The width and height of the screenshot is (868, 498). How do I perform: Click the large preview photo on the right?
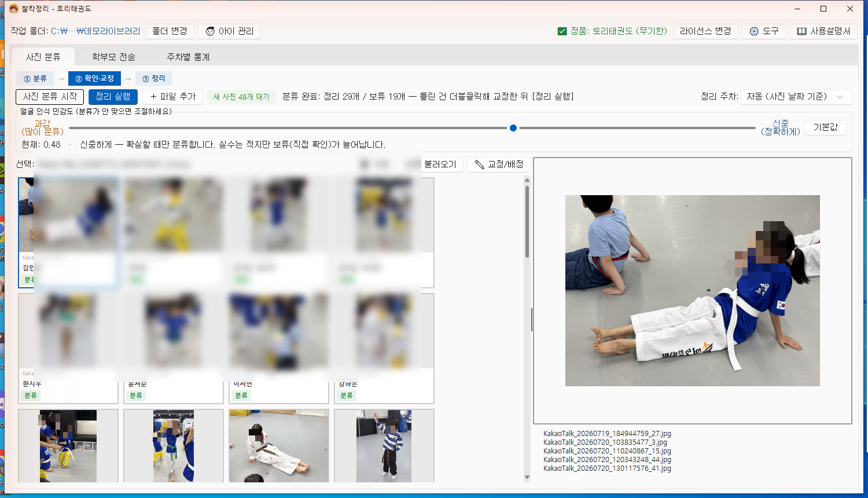point(693,291)
